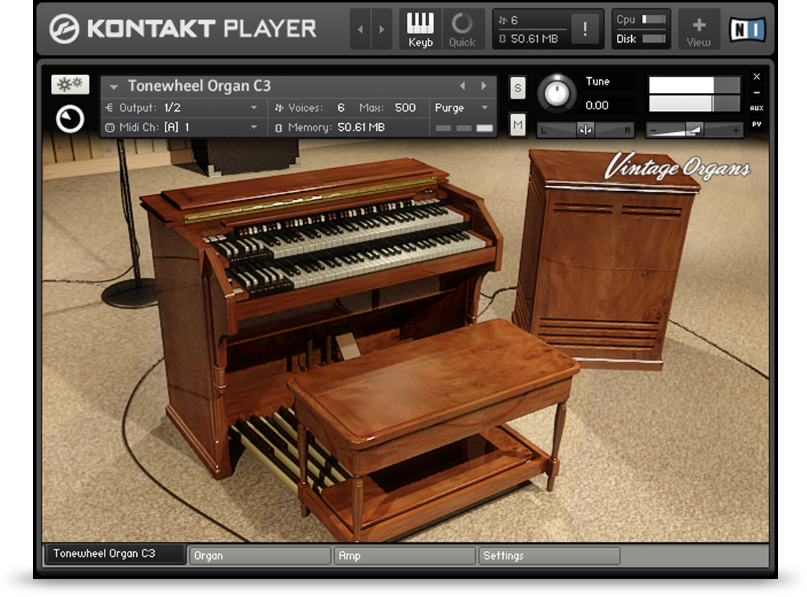Open instrument options snowflake icon
The image size is (807, 597).
point(70,84)
